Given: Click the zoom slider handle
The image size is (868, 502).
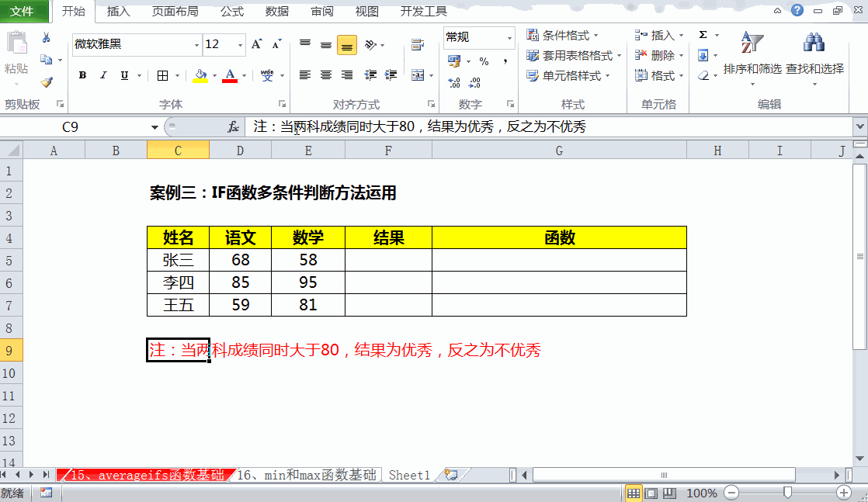Looking at the screenshot, I should click(788, 493).
